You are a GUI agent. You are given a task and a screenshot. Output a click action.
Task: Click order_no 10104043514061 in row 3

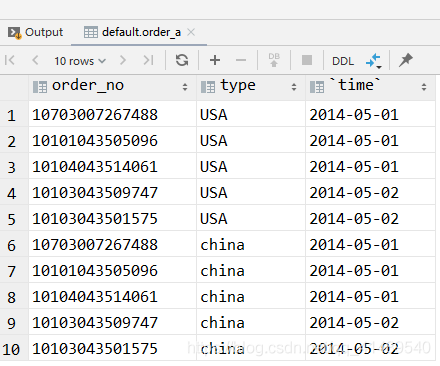(112, 166)
